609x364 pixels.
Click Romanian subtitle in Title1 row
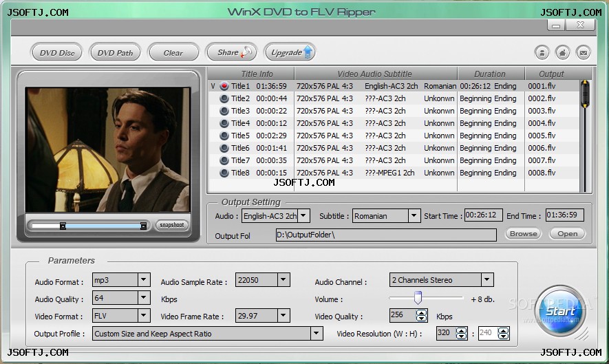click(440, 86)
